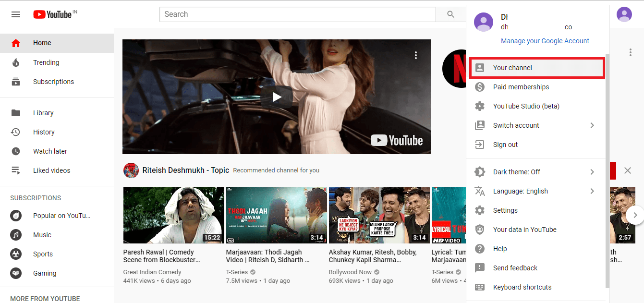Open Sports subscription icon
Viewport: 644px width, 303px height.
point(16,254)
